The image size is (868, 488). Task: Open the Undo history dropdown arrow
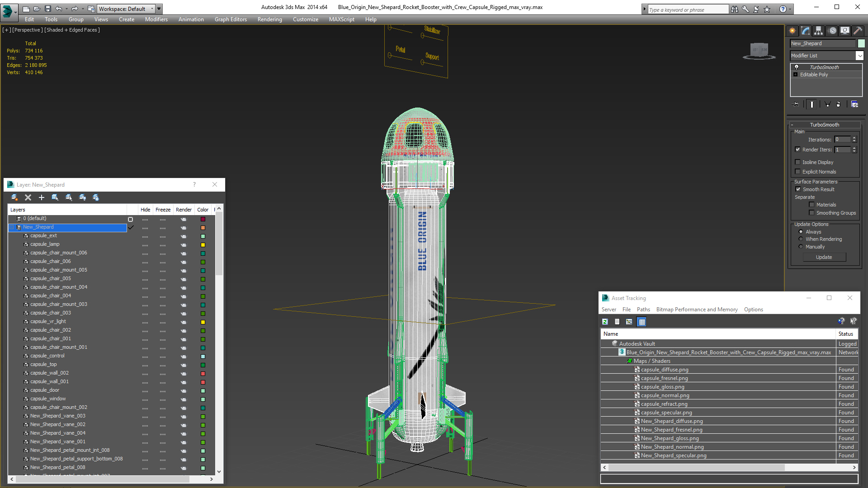tap(66, 9)
